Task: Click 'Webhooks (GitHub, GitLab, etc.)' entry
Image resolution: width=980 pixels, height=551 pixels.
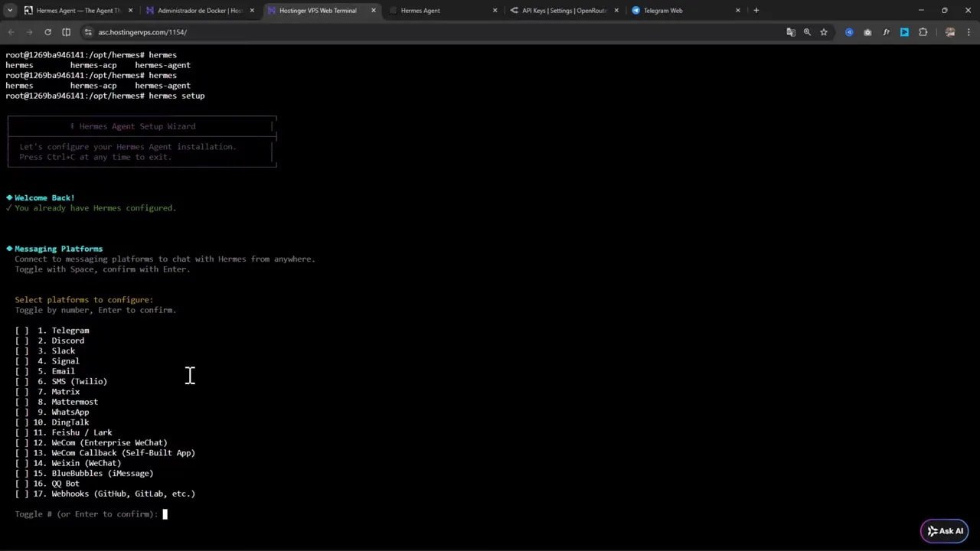Action: (123, 494)
